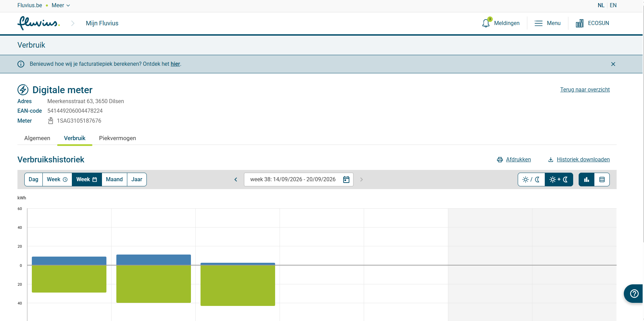The width and height of the screenshot is (644, 321).
Task: Click the lightning Digitale meter icon
Action: click(23, 90)
